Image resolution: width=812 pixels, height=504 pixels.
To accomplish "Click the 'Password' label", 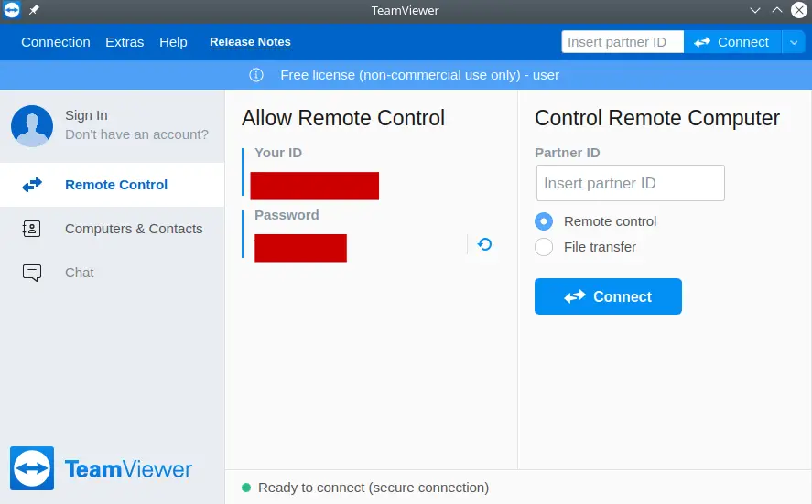I will pos(287,215).
